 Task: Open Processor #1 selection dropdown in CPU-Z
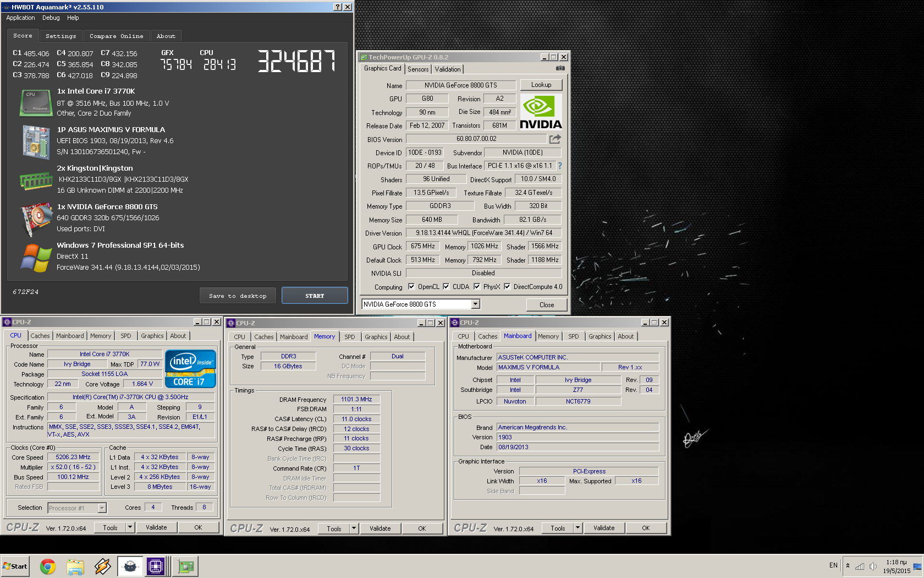click(x=102, y=508)
